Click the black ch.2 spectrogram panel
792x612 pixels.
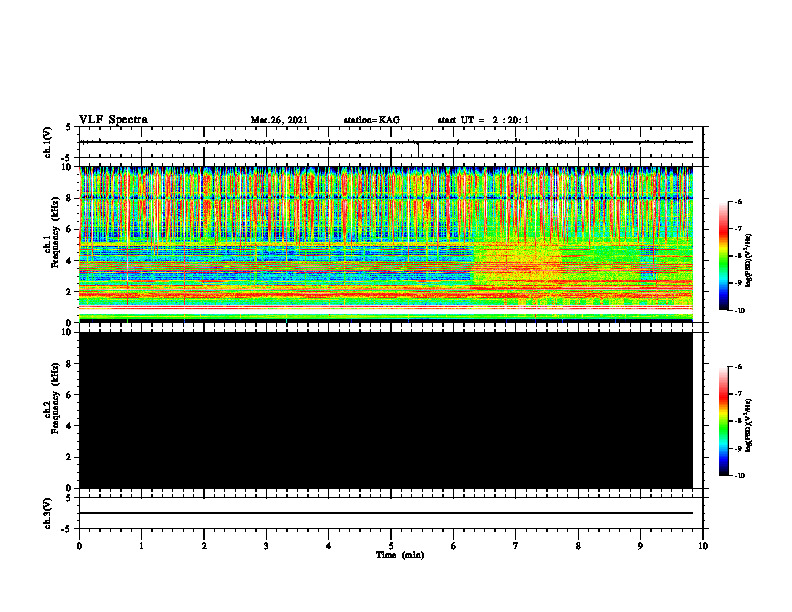(x=386, y=410)
